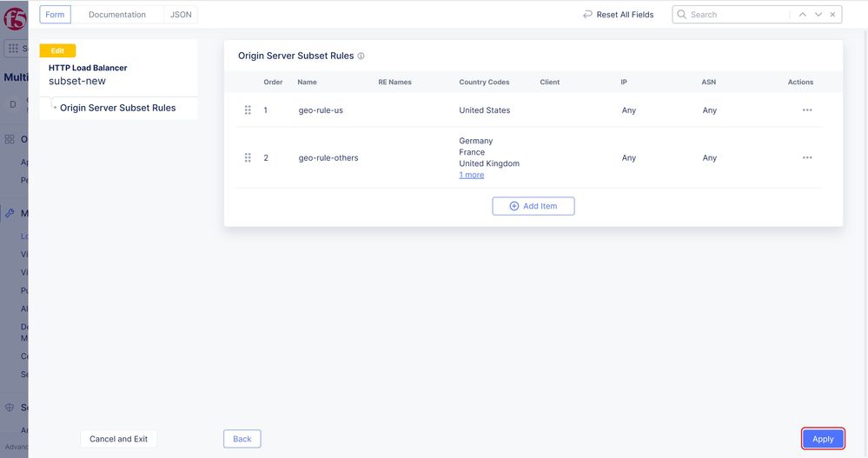Open actions menu for geo-rule-us row
This screenshot has height=458, width=868.
coord(807,110)
